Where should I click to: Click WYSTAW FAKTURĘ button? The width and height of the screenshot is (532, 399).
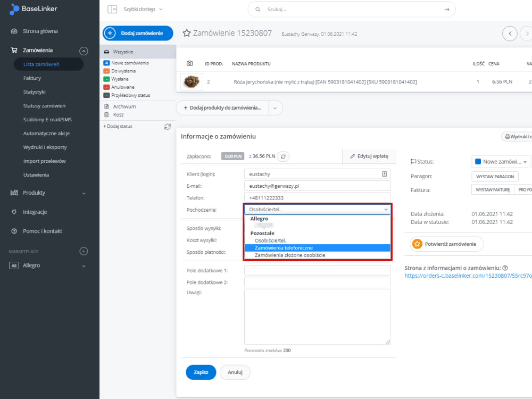pyautogui.click(x=493, y=190)
